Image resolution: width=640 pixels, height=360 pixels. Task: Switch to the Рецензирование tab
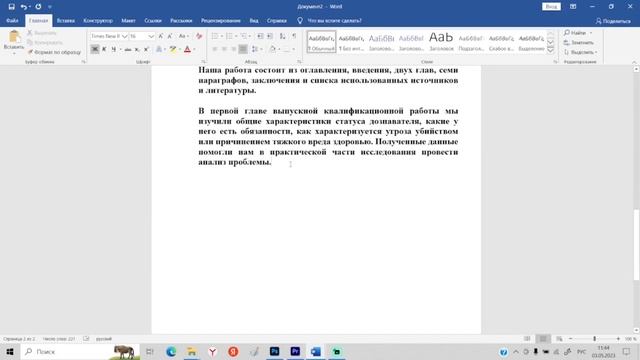pyautogui.click(x=220, y=20)
